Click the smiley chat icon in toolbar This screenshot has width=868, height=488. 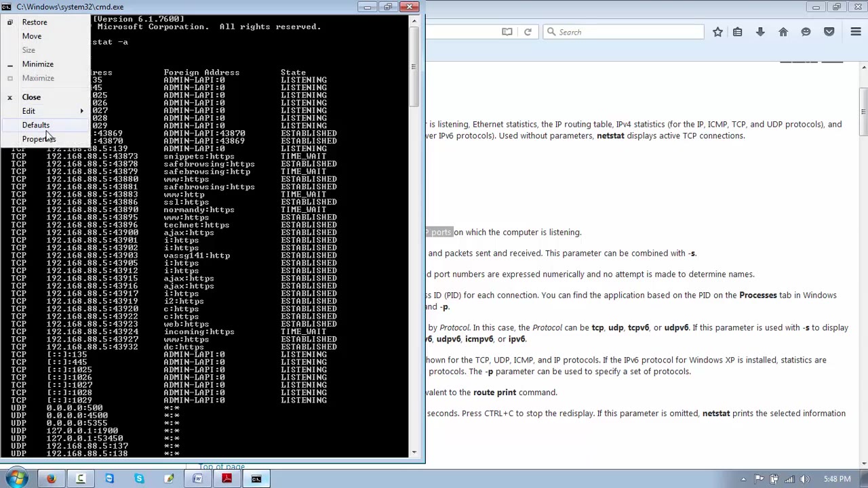click(806, 32)
